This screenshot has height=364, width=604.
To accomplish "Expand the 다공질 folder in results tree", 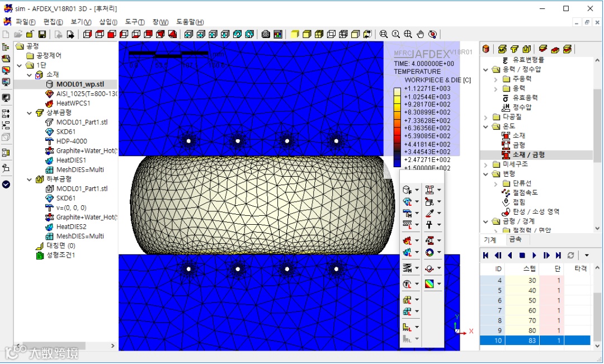I will point(486,117).
